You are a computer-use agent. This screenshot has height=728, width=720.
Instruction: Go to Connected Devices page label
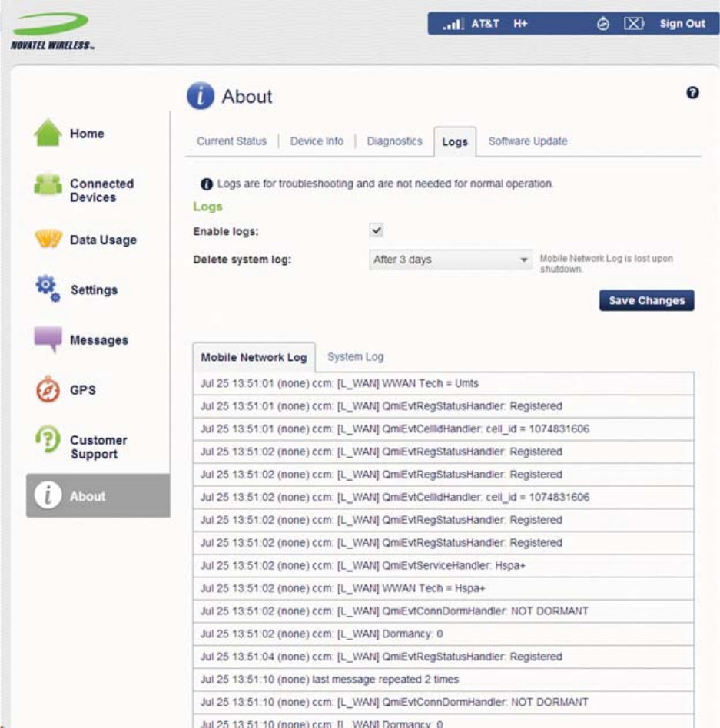pos(101,190)
